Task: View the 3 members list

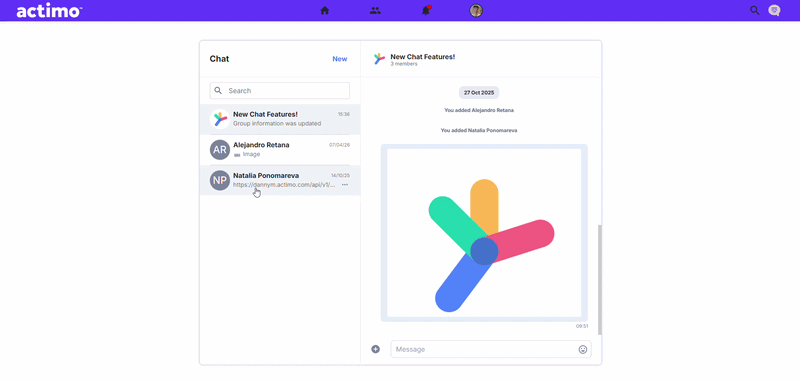Action: [x=404, y=64]
